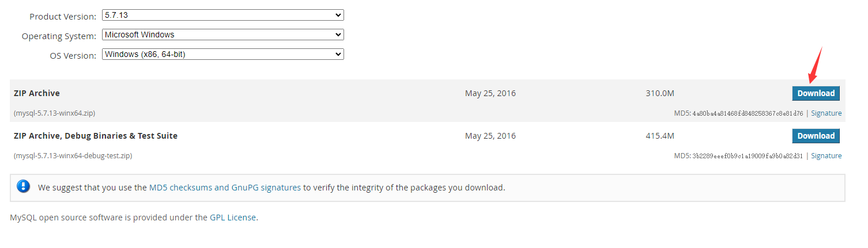Click the MD5 hash of the winx64.zip file

(748, 113)
